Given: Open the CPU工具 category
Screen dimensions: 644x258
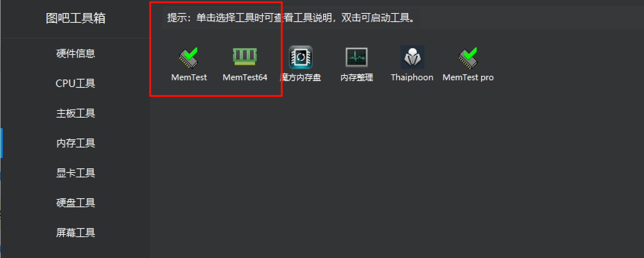Looking at the screenshot, I should 75,83.
